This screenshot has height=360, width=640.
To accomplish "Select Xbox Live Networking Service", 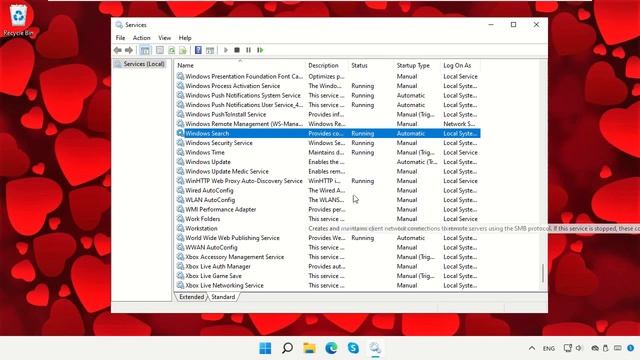I will click(x=328, y=285).
